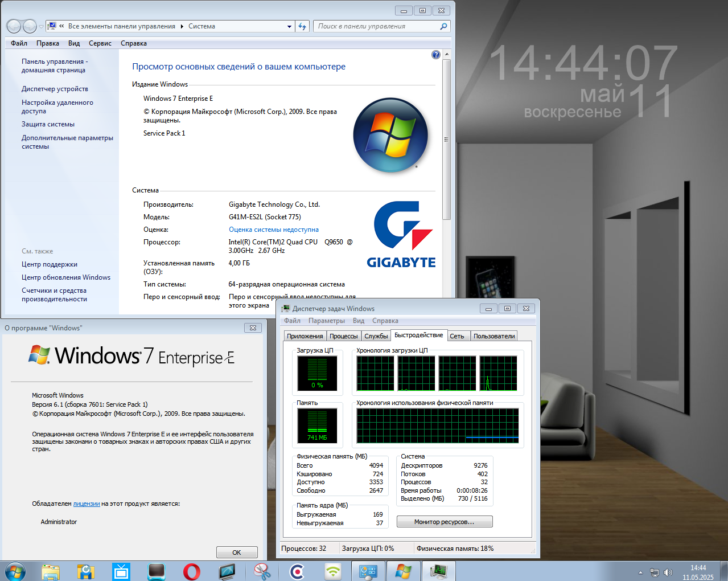Image resolution: width=728 pixels, height=581 pixels.
Task: Open File Explorer folder icon in taskbar
Action: 51,571
